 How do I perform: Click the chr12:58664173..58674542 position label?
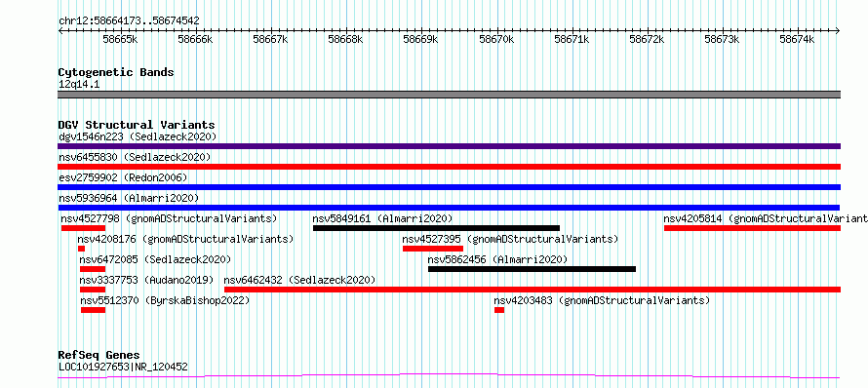[129, 21]
